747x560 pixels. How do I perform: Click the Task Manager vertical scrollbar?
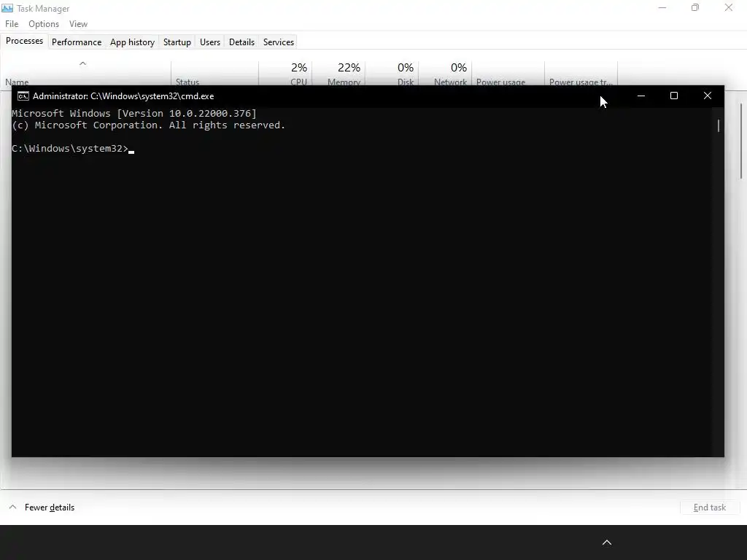(x=741, y=141)
